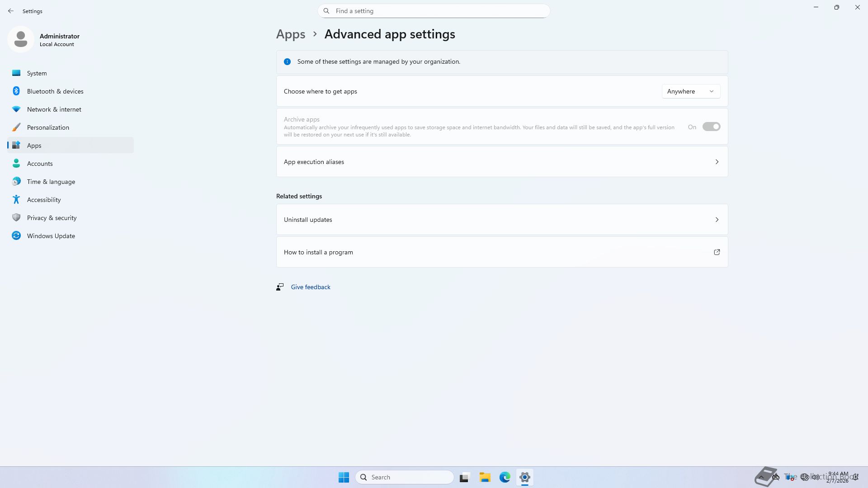Click the Windows Start button
The image size is (868, 488).
click(x=344, y=477)
